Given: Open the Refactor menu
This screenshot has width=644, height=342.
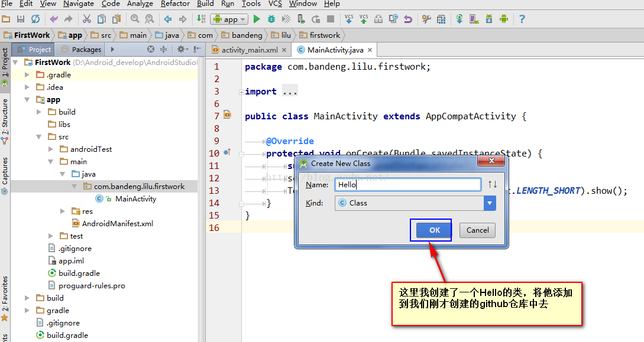Looking at the screenshot, I should point(175,4).
